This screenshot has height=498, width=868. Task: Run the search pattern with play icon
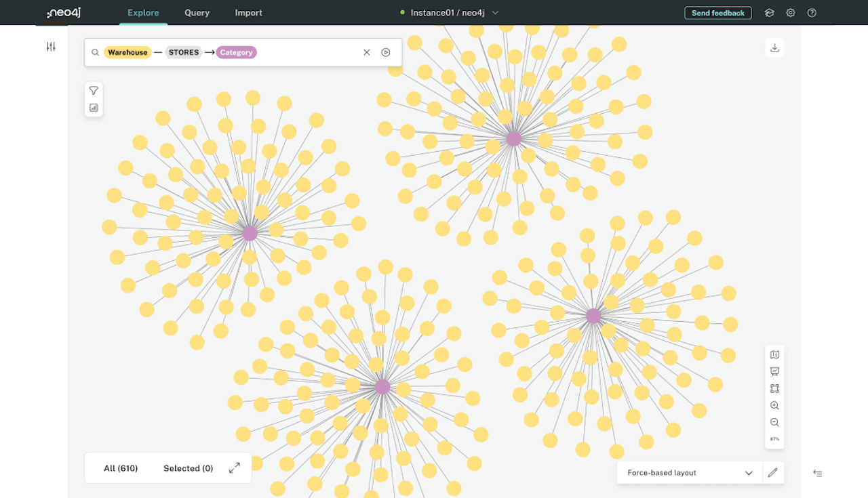386,52
